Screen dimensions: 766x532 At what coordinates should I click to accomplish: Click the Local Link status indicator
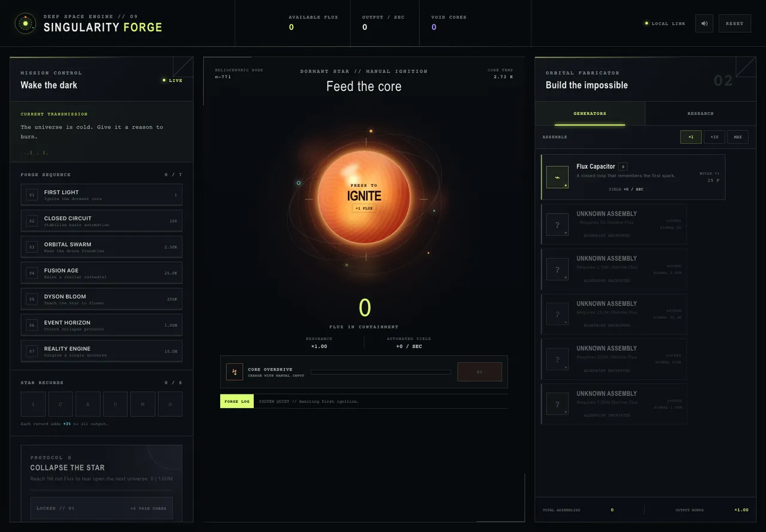[665, 23]
